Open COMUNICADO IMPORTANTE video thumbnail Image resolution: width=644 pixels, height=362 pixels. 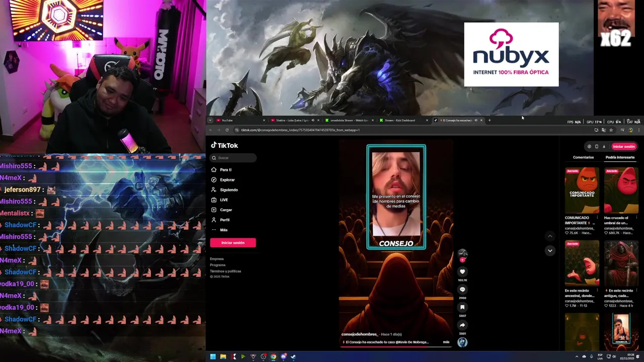pos(582,191)
